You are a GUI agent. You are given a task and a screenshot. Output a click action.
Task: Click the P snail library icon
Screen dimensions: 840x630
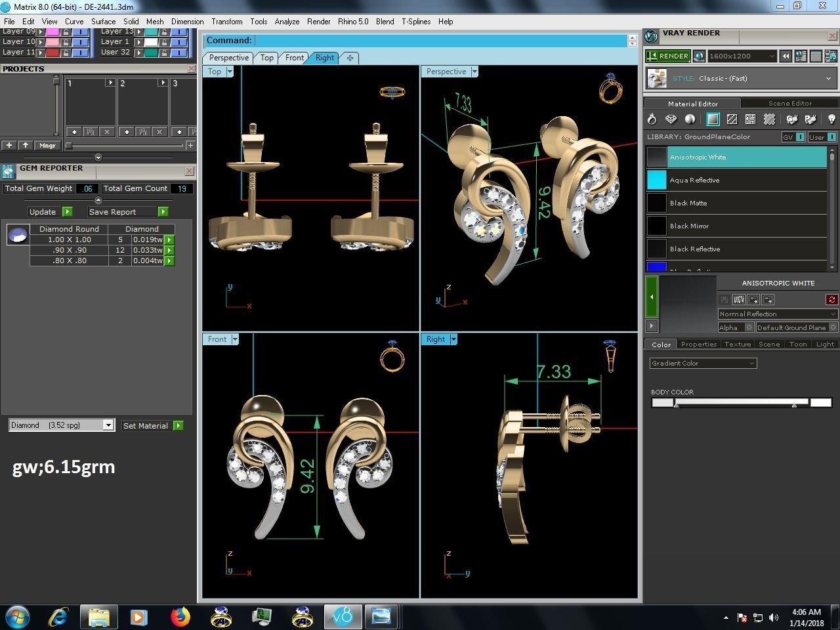[x=810, y=119]
